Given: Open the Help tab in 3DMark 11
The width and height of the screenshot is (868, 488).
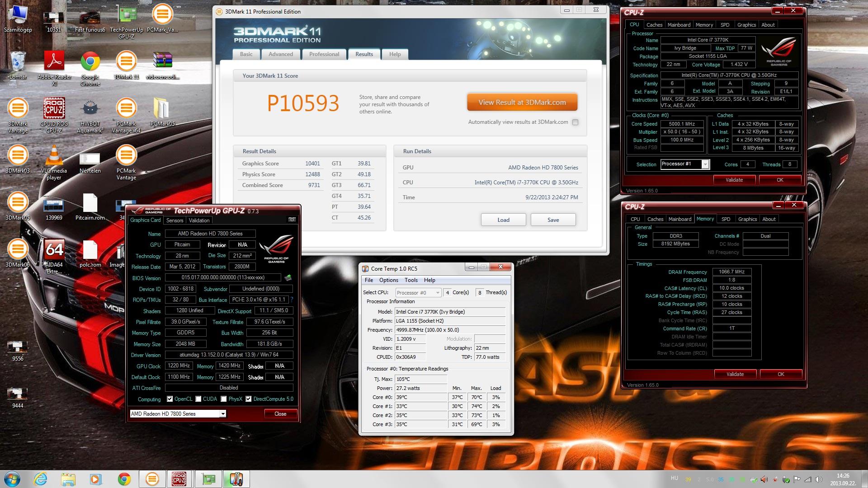Looking at the screenshot, I should (395, 54).
